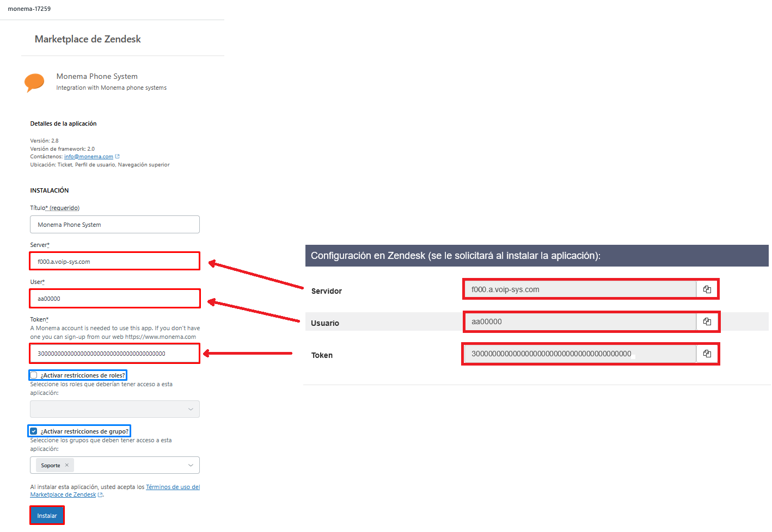Click the Monema Phone System app name

point(97,76)
